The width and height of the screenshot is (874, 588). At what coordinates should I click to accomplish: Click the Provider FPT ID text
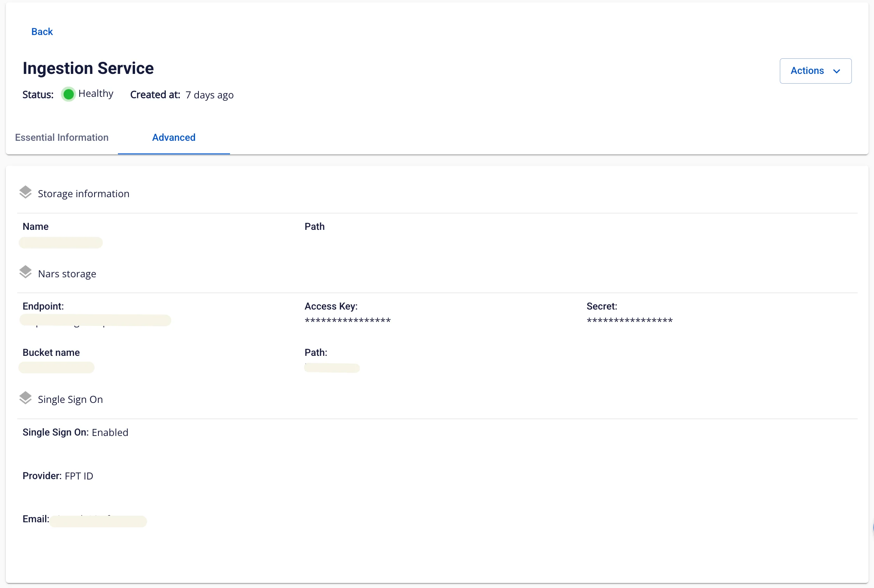pyautogui.click(x=58, y=476)
